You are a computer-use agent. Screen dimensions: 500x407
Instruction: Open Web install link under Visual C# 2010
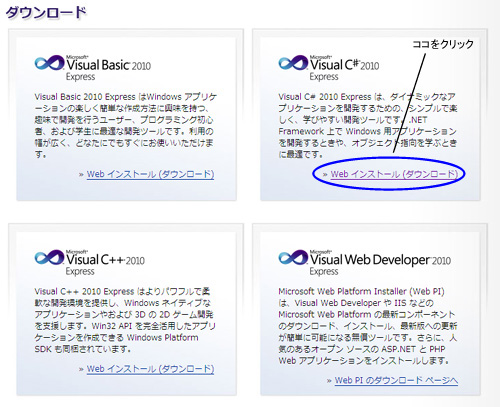pos(394,174)
